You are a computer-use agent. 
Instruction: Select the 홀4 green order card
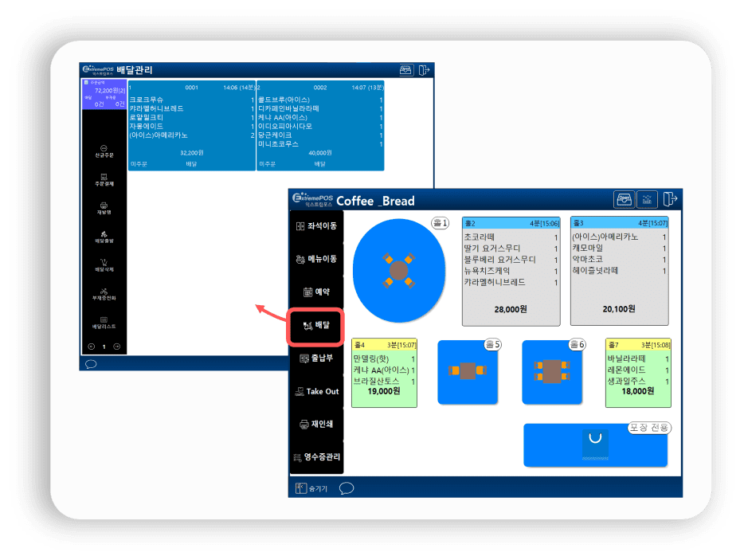click(384, 372)
